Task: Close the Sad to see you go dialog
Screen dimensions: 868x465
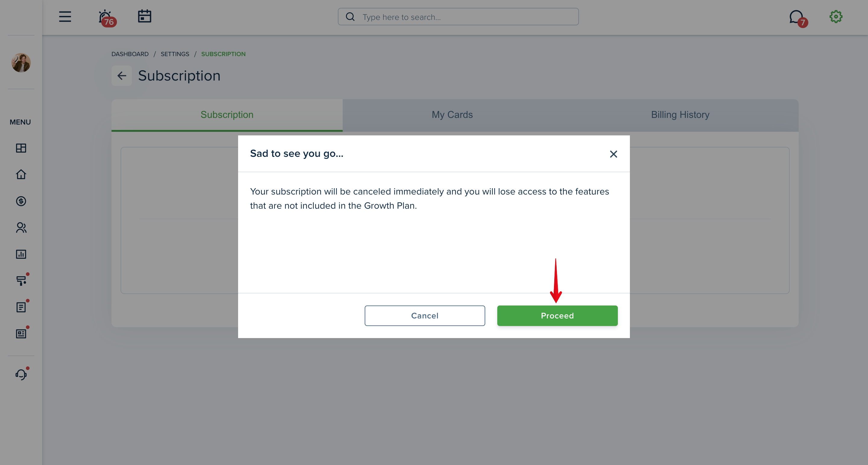Action: (613, 154)
